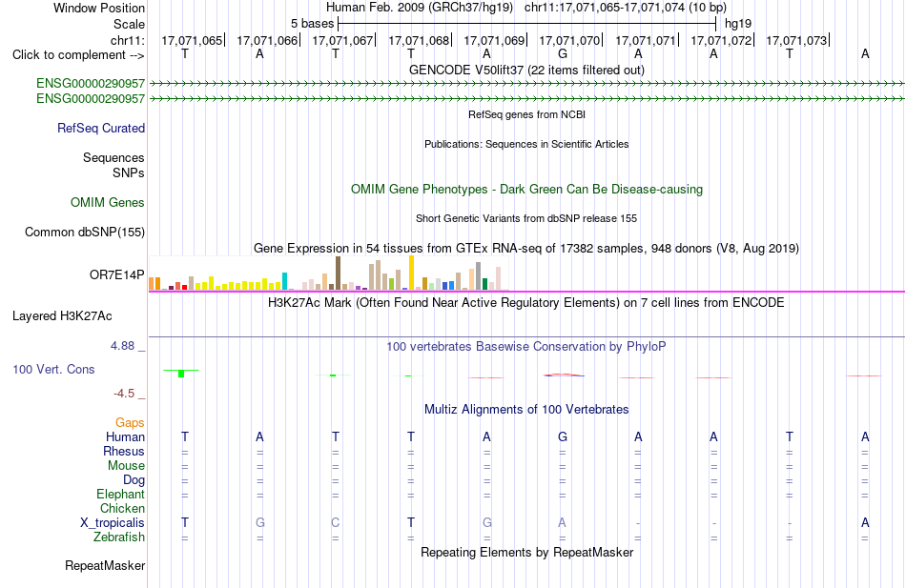Image resolution: width=906 pixels, height=588 pixels.
Task: Click the 'Short Genetic Variants from dbSNP' title
Action: point(526,218)
